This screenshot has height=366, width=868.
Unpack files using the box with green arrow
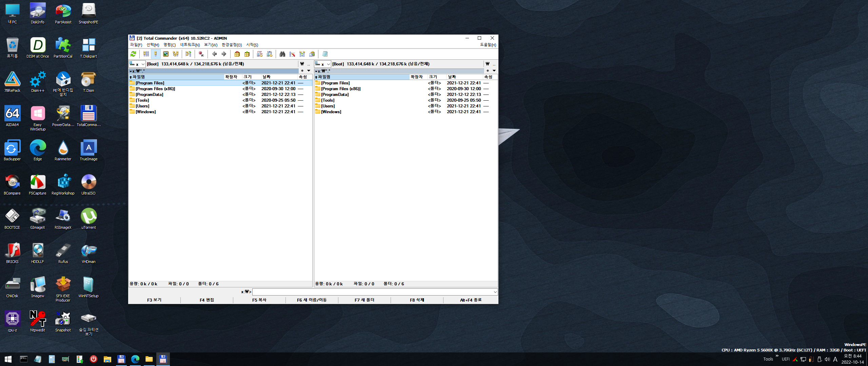247,54
